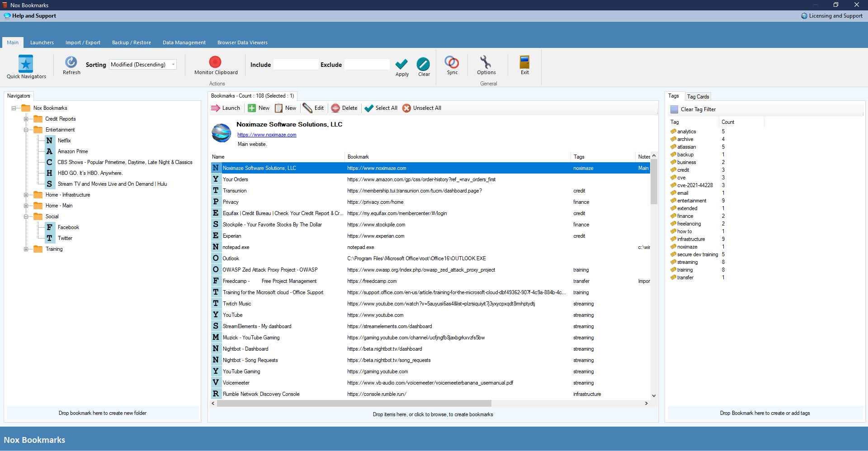Sort tags by the Count column
Screen dimensions: 868x451
pos(741,122)
